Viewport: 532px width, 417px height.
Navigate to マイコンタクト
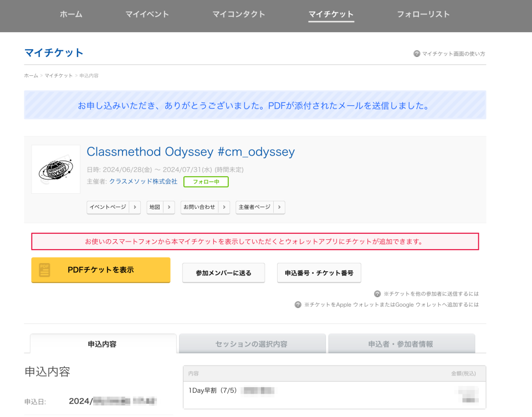239,14
